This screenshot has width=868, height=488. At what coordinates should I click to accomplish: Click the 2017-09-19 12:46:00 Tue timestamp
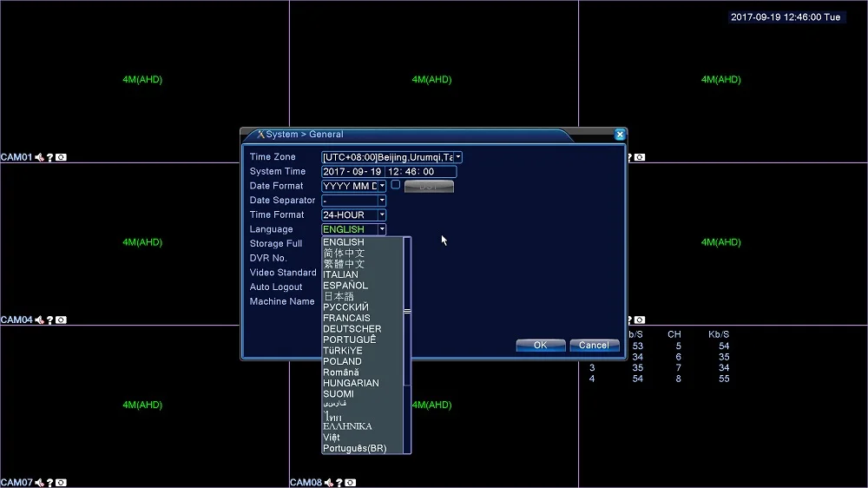(x=786, y=17)
